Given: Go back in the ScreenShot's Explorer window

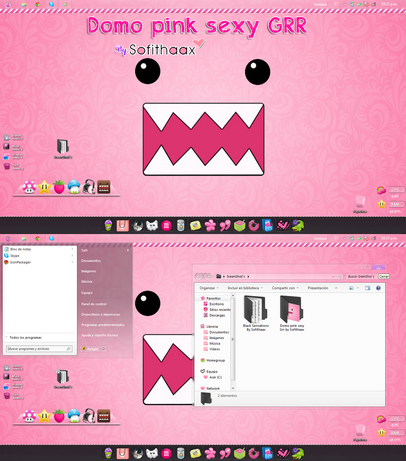Looking at the screenshot, I should [x=199, y=276].
